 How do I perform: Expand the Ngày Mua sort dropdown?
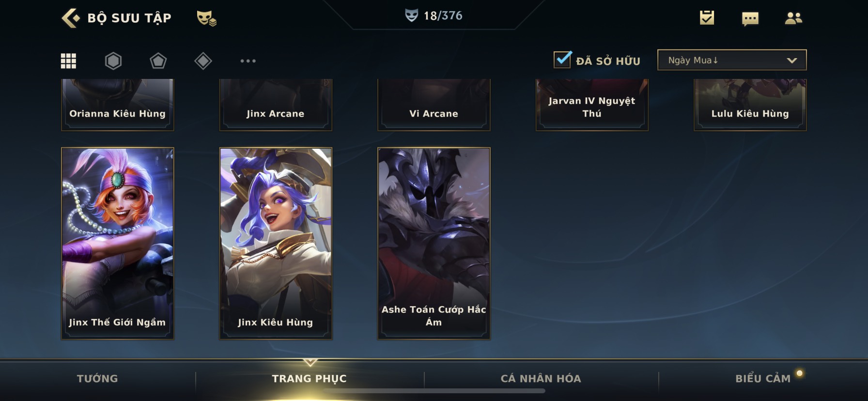tap(732, 60)
